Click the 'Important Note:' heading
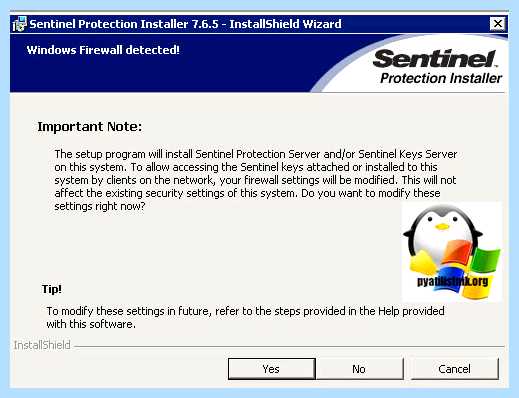This screenshot has height=398, width=519. pos(90,127)
